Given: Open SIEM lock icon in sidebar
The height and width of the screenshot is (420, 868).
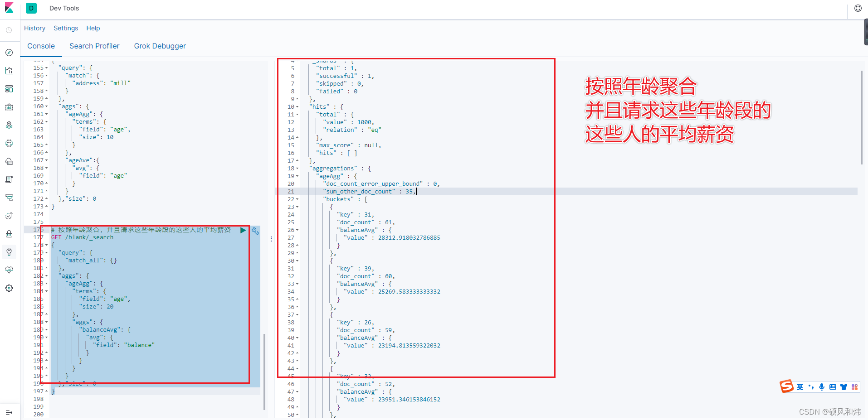Looking at the screenshot, I should [x=9, y=234].
